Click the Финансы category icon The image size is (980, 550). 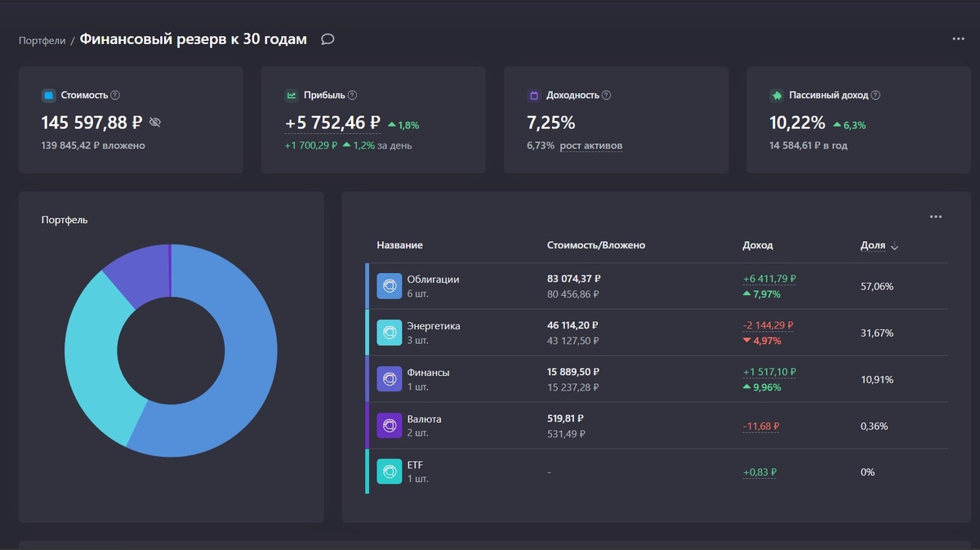pos(389,379)
